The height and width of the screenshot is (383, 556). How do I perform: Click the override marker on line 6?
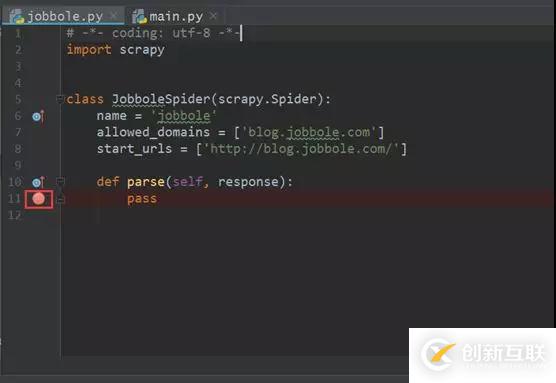pos(38,116)
